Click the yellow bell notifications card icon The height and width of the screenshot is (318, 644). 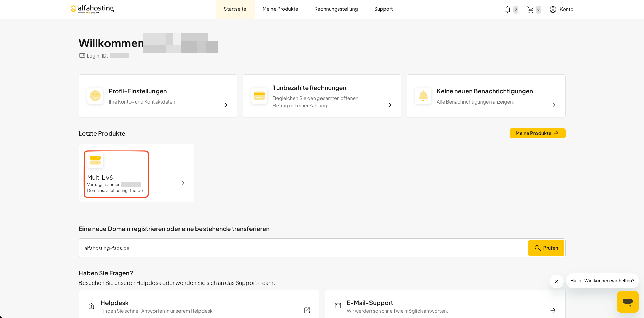click(x=423, y=96)
